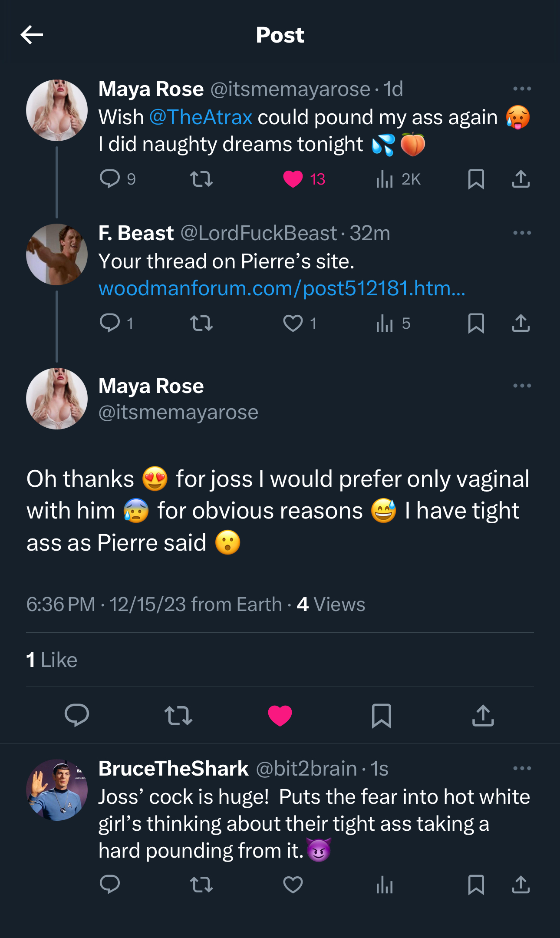Screen dimensions: 560x938
Task: Open BruceTheShark's profile picture
Action: [57, 790]
